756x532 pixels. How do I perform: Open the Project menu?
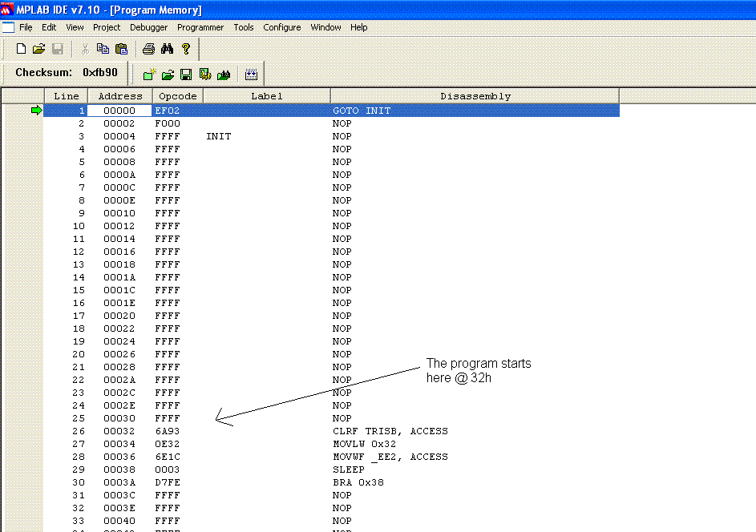(x=107, y=27)
